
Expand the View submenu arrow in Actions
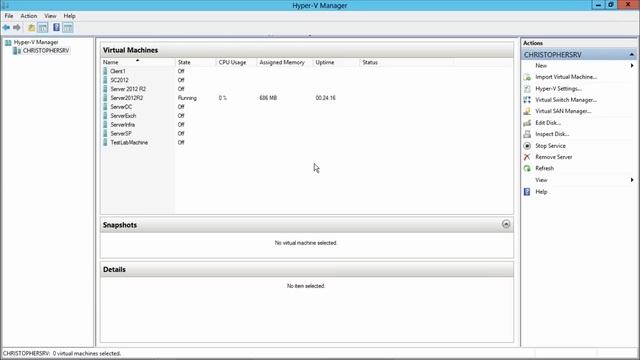pyautogui.click(x=632, y=180)
